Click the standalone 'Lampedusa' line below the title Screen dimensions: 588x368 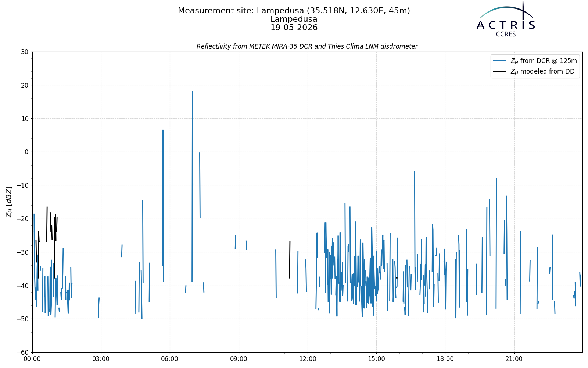pos(294,19)
